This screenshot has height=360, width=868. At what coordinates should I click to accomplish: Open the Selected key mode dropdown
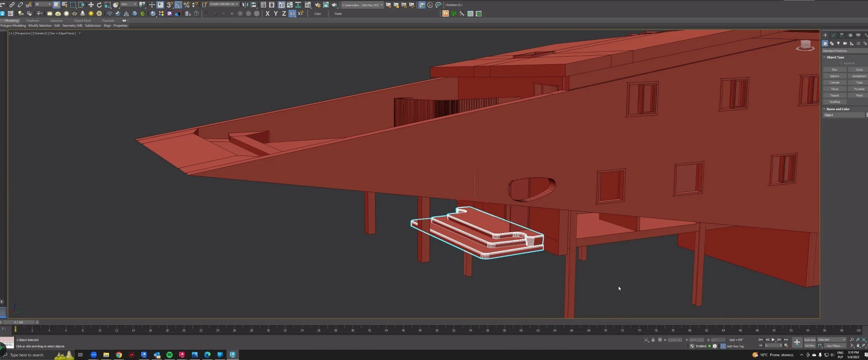tap(831, 340)
